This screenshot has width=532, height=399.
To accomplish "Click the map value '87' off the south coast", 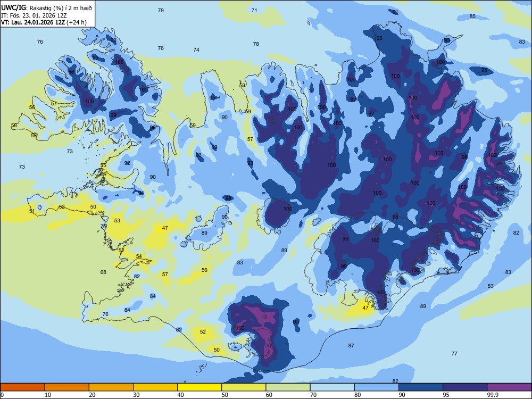I will pos(351,346).
